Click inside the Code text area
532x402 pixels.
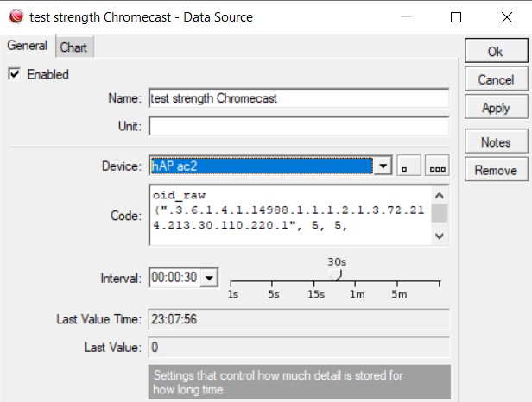290,215
